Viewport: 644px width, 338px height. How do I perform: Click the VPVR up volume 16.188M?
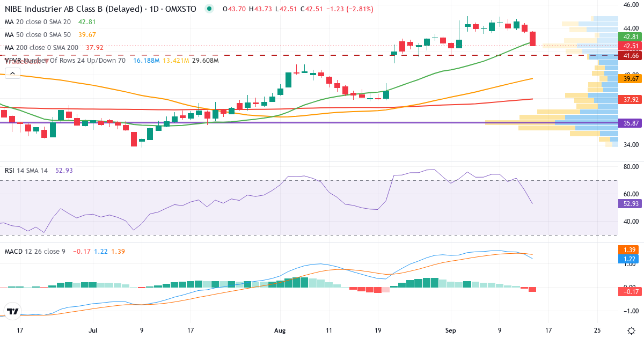pyautogui.click(x=146, y=61)
